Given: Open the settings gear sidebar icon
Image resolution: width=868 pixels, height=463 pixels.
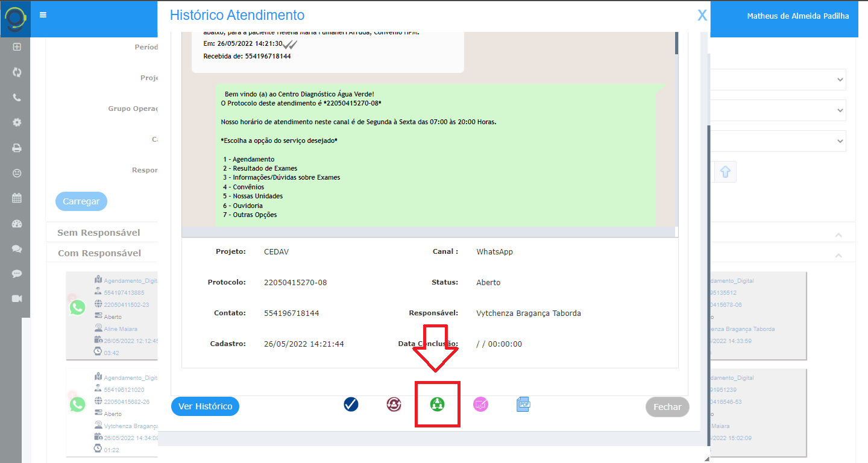Looking at the screenshot, I should (17, 122).
